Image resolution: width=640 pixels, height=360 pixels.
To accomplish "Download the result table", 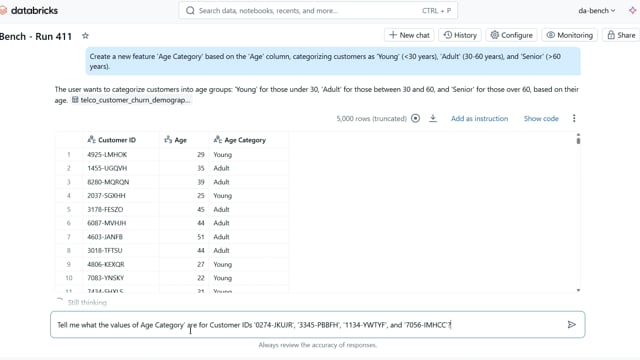I will point(433,118).
